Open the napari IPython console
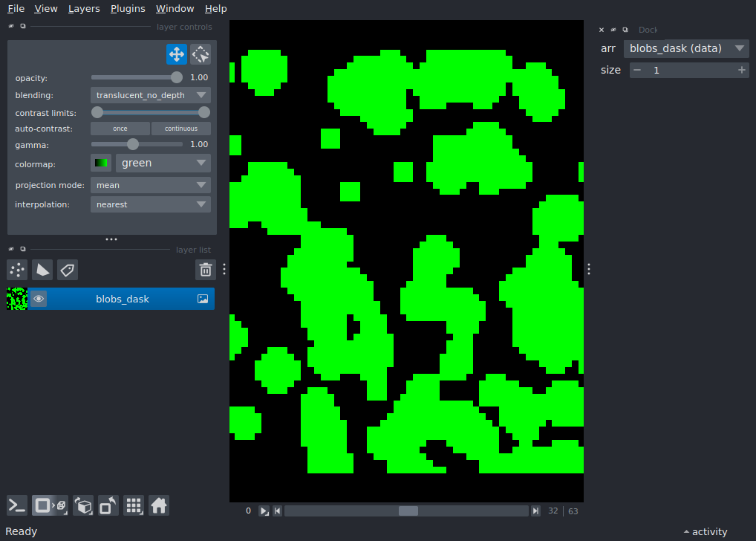 [x=16, y=505]
